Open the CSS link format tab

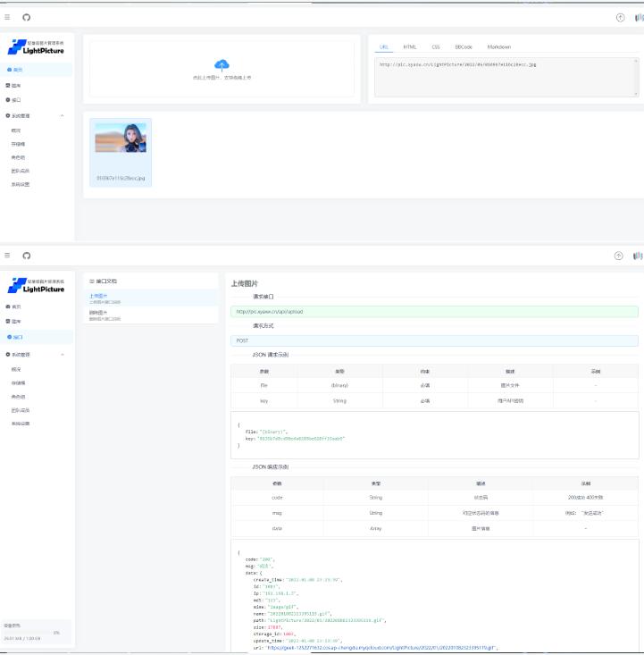436,46
